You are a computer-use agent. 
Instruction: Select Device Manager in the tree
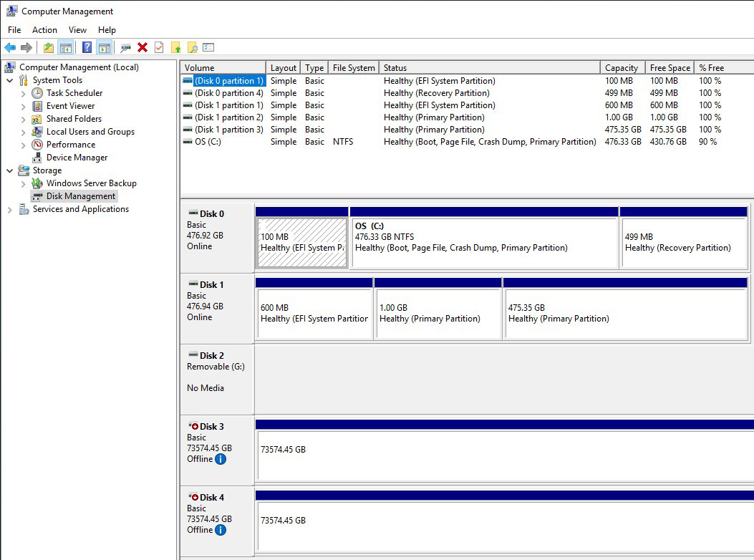[77, 158]
